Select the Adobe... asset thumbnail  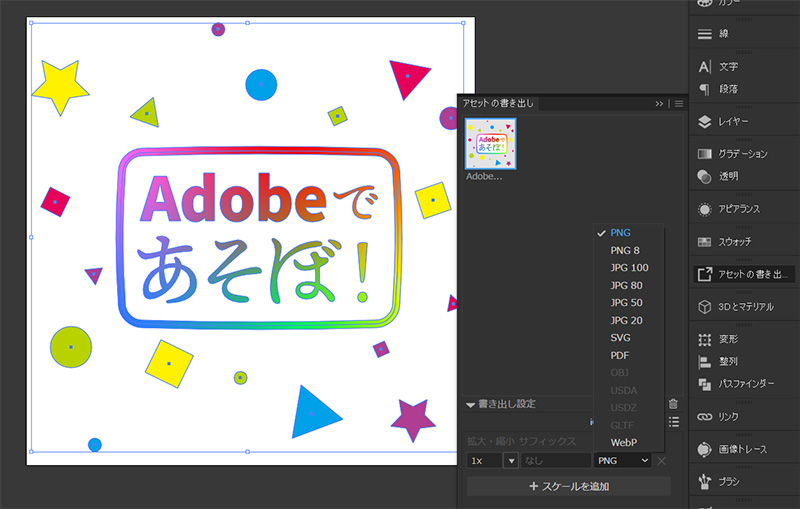pos(490,143)
